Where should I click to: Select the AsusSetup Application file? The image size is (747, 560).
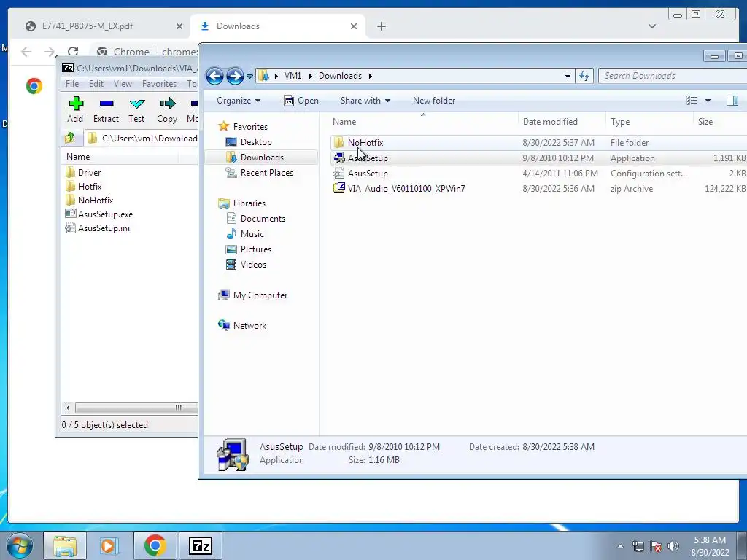538,158
